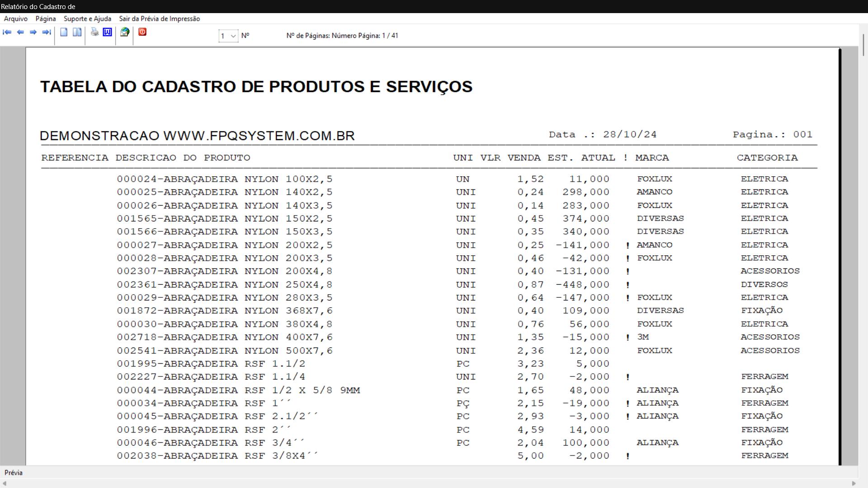The image size is (868, 488).
Task: Select row 002541-ABRAÇADEIRA NYLON 500X7,6
Action: click(x=458, y=351)
